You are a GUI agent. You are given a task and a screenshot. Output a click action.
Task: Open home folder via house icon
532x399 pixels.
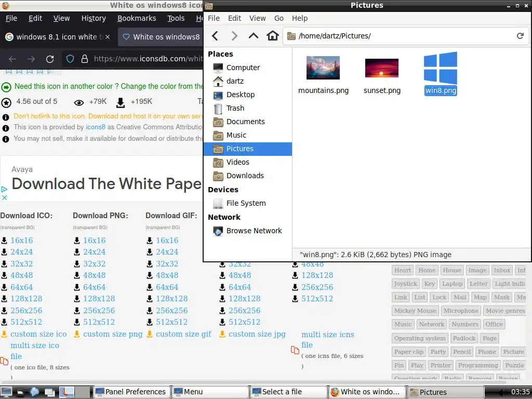point(272,36)
